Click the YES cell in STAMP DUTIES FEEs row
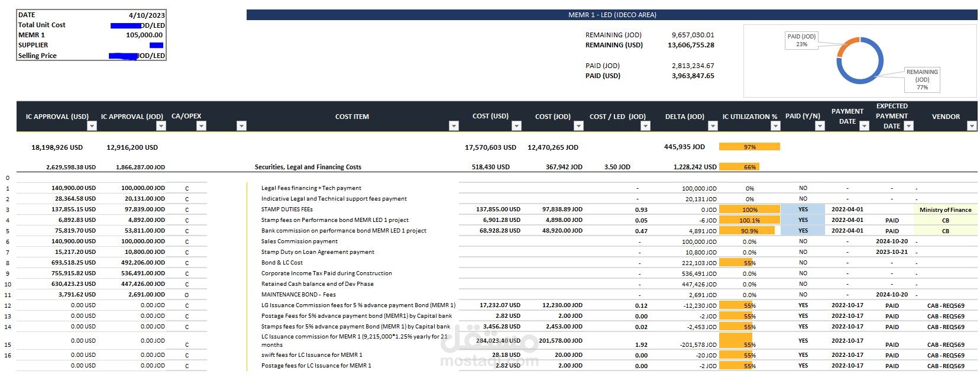Image resolution: width=980 pixels, height=377 pixels. click(803, 210)
